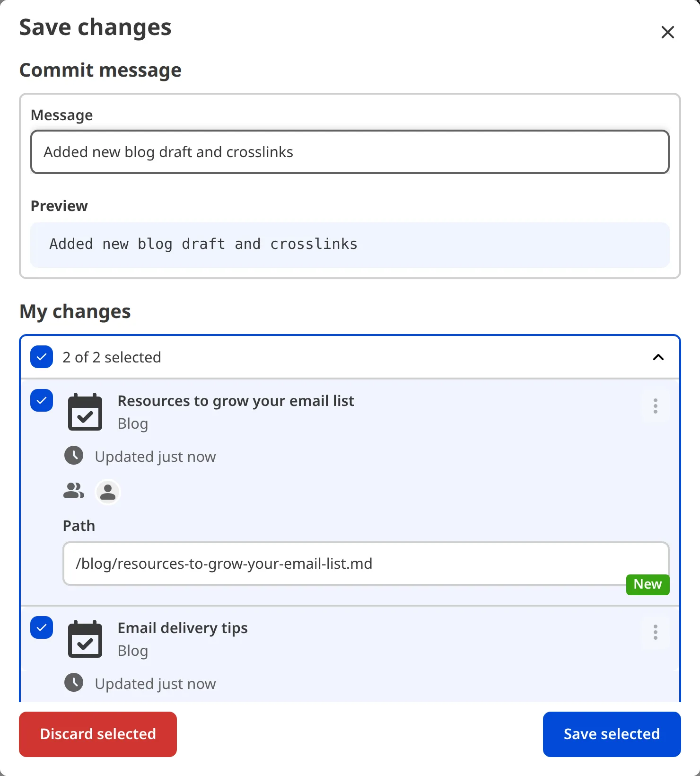The height and width of the screenshot is (776, 700).
Task: Uncheck the 2 of 2 selected checkbox
Action: click(41, 357)
